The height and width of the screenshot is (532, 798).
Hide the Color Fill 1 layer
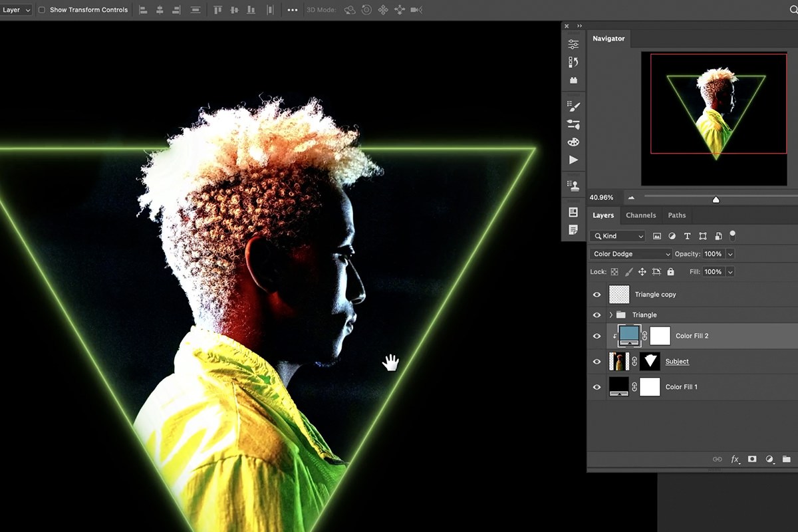point(597,387)
